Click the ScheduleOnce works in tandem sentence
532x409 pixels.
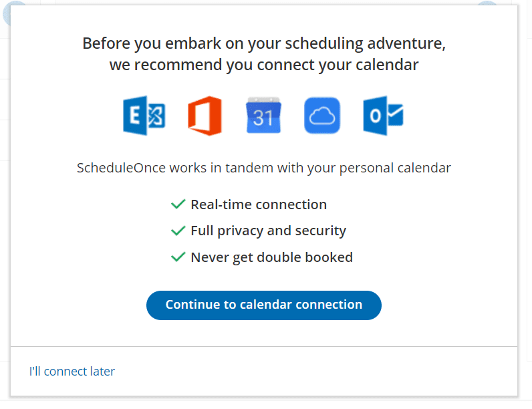click(264, 168)
